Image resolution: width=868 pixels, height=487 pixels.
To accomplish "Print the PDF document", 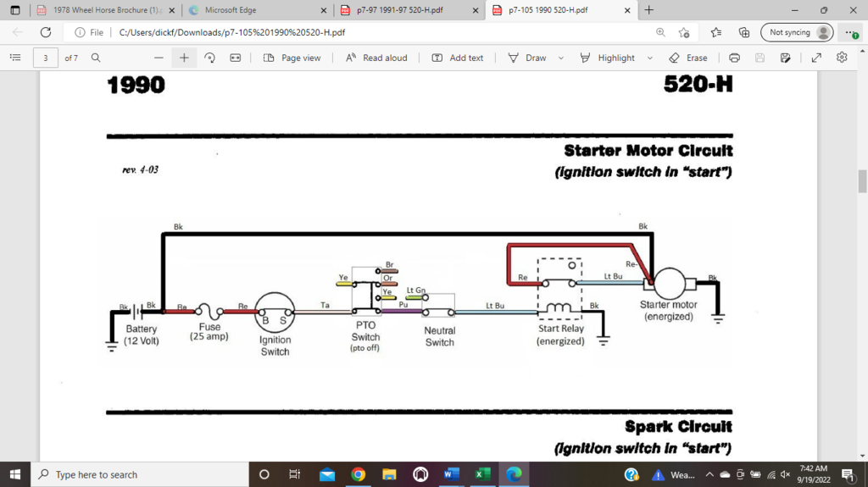I will [x=734, y=58].
